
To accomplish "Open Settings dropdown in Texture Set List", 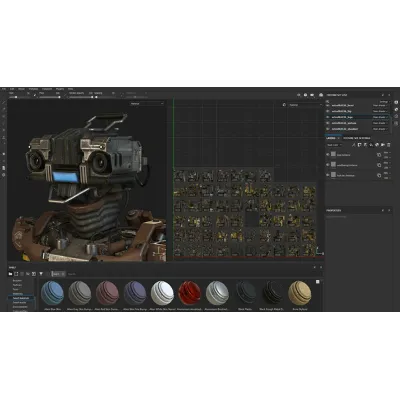I will coord(385,102).
